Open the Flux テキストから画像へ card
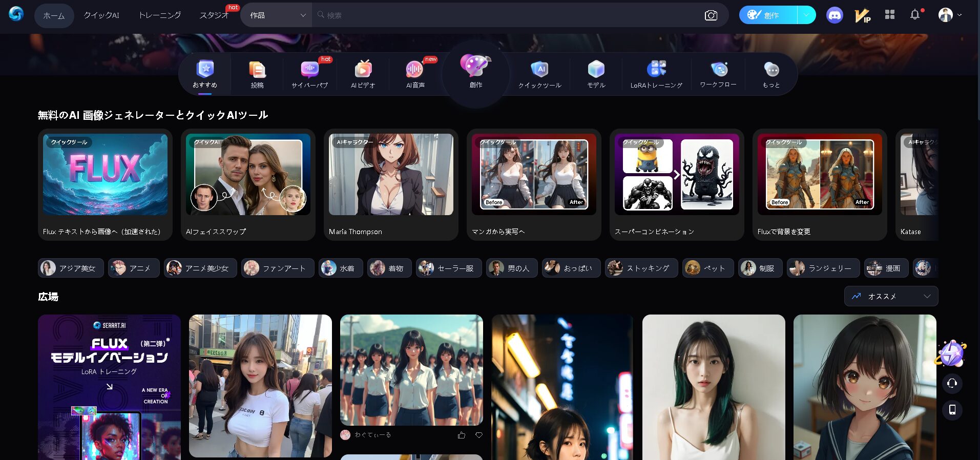Image resolution: width=980 pixels, height=460 pixels. 105,184
